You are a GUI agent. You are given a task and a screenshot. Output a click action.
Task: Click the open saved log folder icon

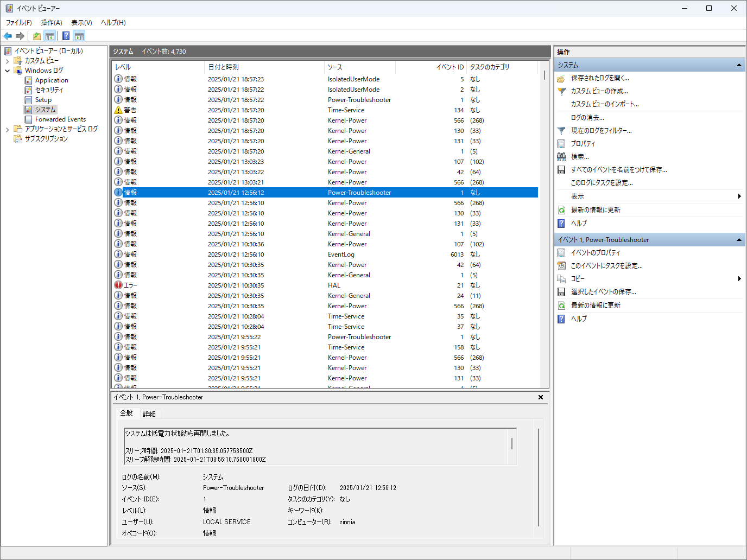[x=561, y=78]
